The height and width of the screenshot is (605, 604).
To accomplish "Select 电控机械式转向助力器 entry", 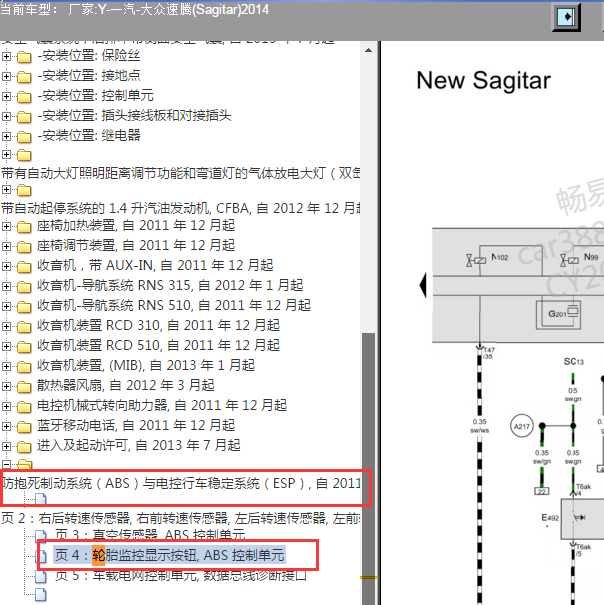I will [162, 406].
